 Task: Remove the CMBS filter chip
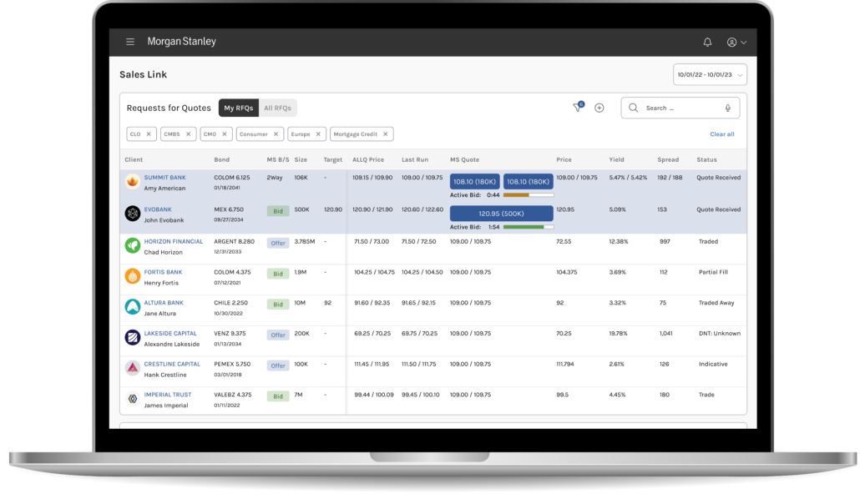pos(188,134)
